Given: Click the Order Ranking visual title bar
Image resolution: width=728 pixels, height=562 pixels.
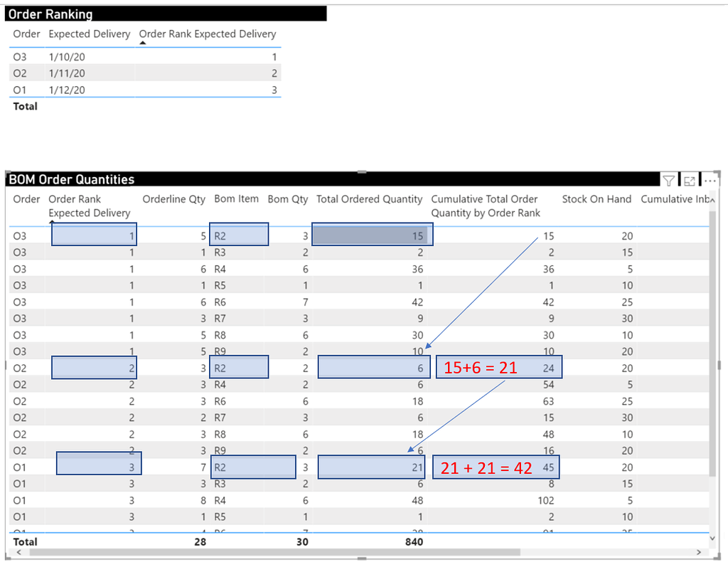Looking at the screenshot, I should pos(164,14).
